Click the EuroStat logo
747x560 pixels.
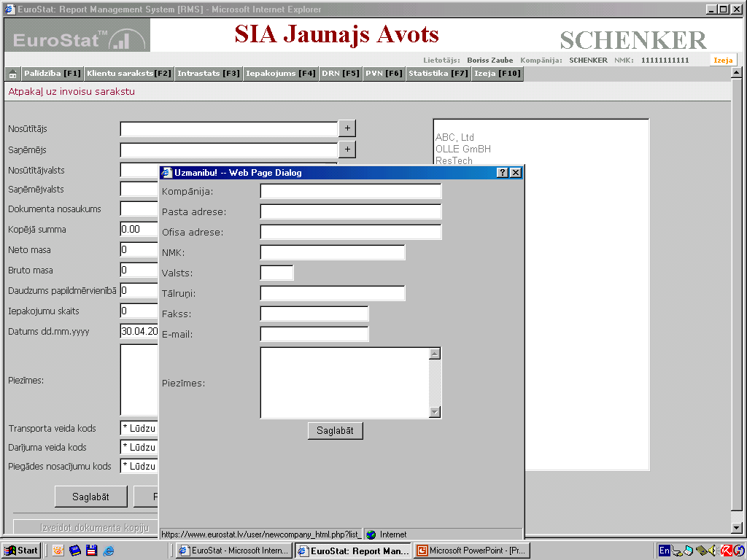[77, 35]
